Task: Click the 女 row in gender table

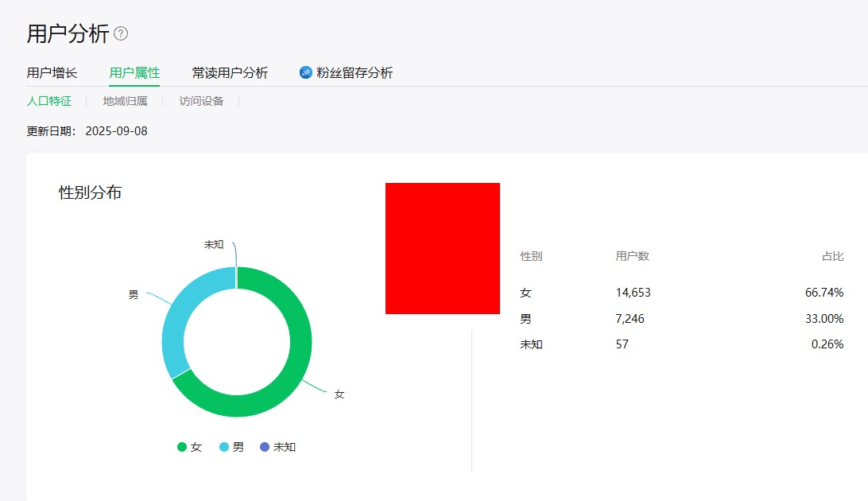Action: tap(525, 293)
